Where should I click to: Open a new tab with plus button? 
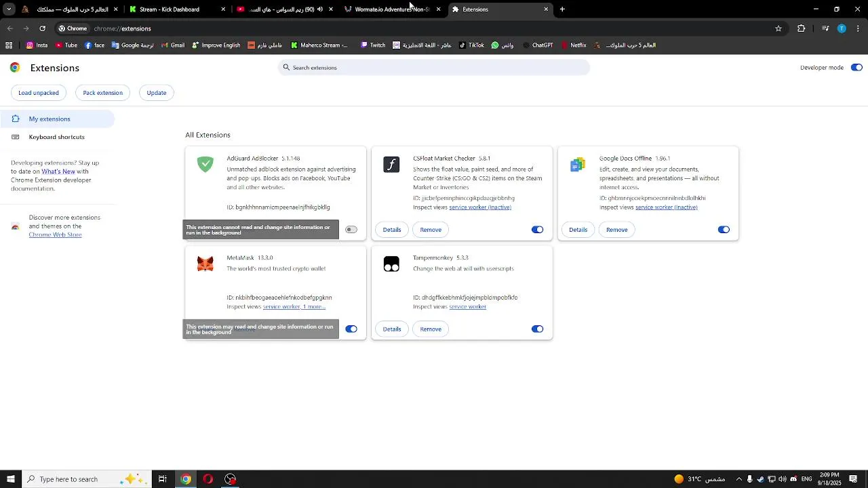(562, 9)
